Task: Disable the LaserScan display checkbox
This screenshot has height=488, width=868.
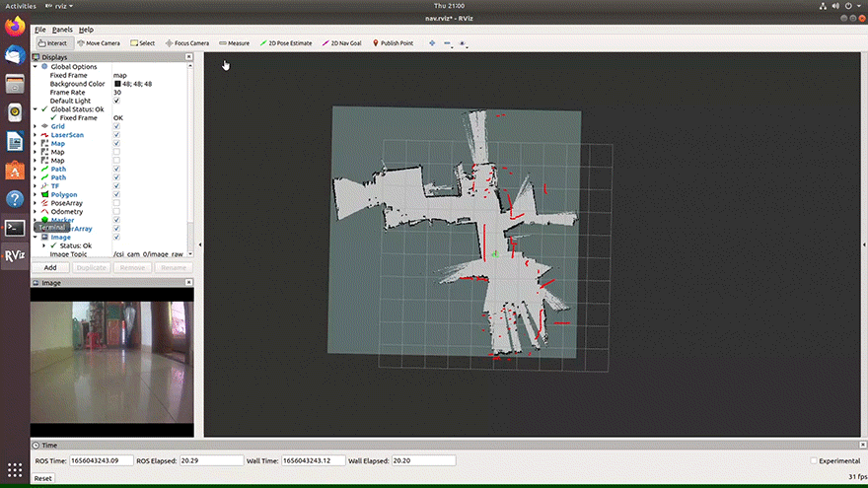Action: (116, 135)
